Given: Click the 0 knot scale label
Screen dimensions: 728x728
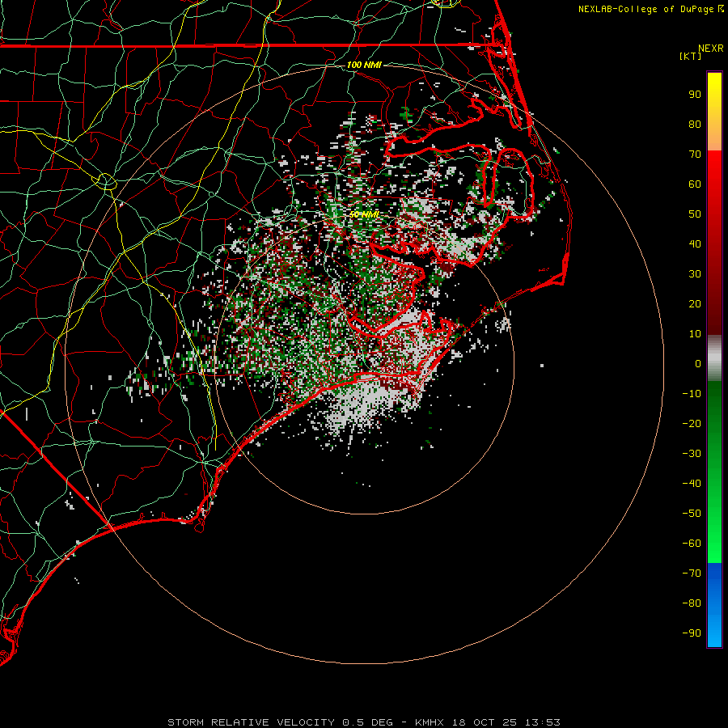Looking at the screenshot, I should click(x=698, y=364).
